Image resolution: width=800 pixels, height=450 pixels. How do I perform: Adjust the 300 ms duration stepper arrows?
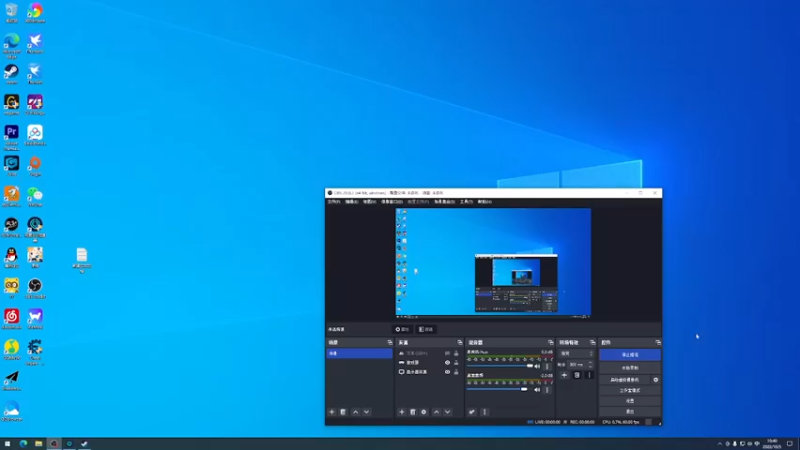click(x=591, y=364)
